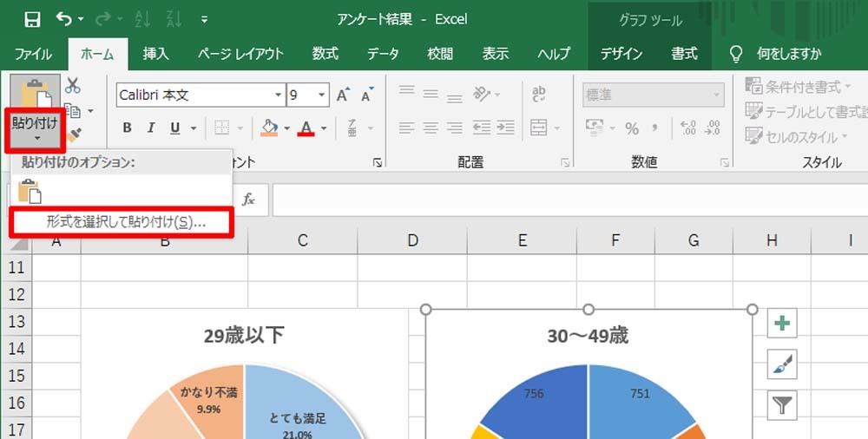
Task: Apply comma style number format
Action: tap(655, 128)
